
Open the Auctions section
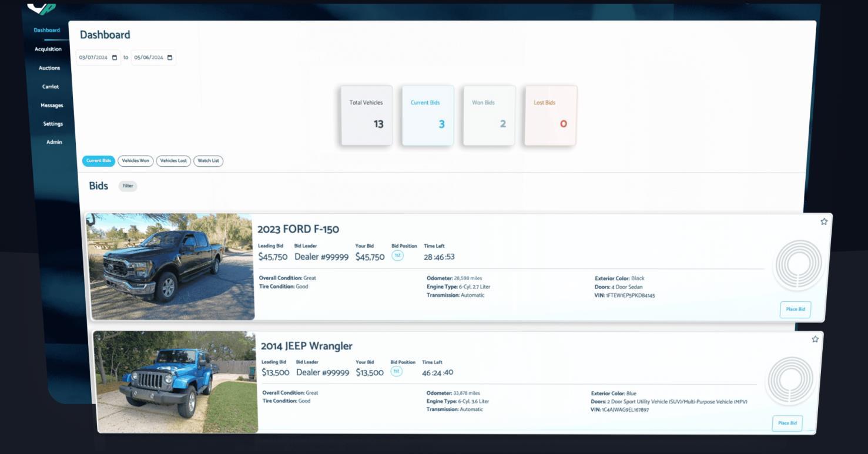coord(49,68)
